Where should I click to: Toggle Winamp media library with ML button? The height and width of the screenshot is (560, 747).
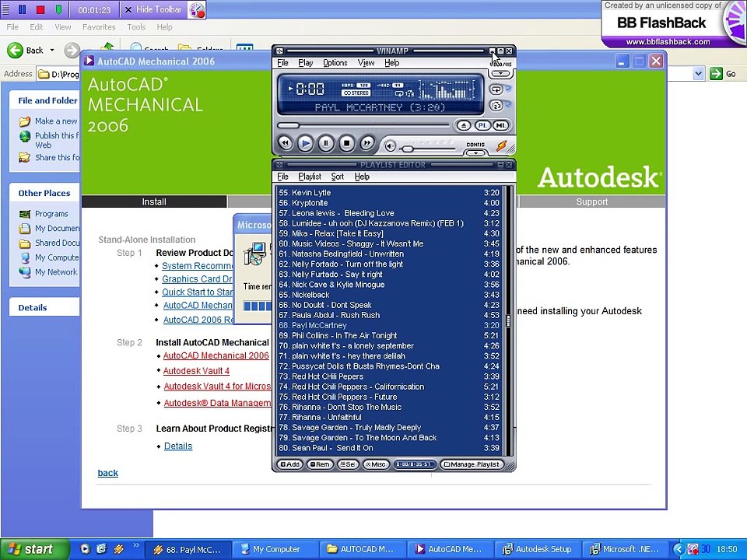pyautogui.click(x=500, y=126)
